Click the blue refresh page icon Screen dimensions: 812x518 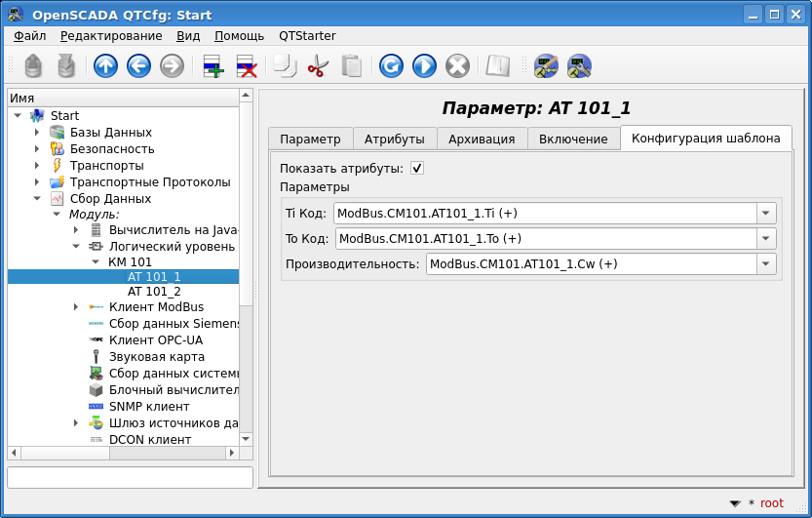point(391,66)
